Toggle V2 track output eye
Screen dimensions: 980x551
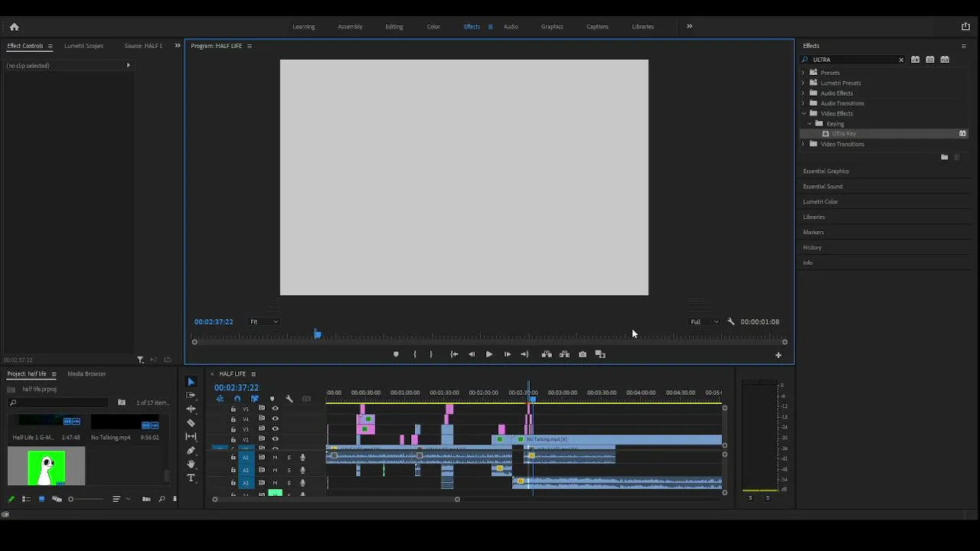point(276,439)
